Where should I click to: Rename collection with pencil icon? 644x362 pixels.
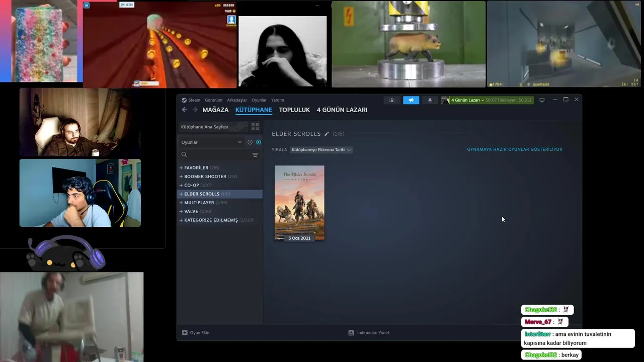tap(327, 134)
